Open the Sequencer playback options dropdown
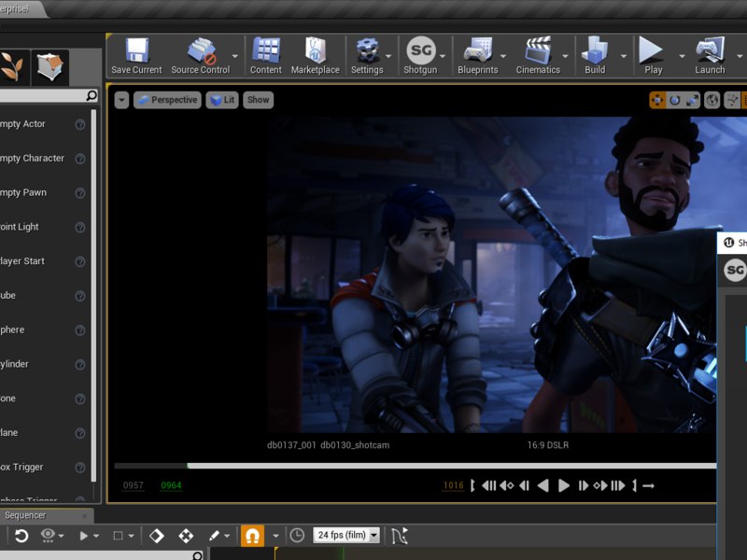The width and height of the screenshot is (747, 560). (89, 536)
